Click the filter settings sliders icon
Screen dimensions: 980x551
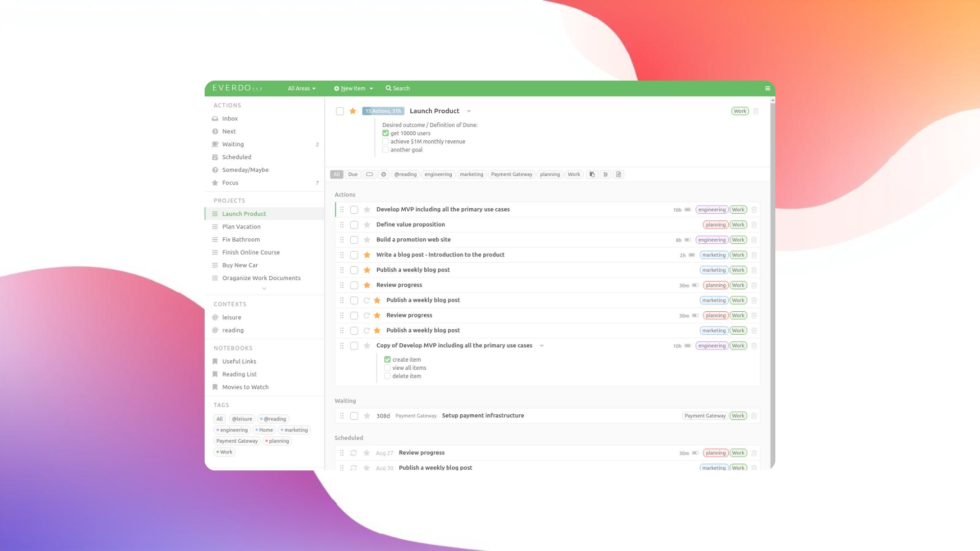click(x=605, y=174)
